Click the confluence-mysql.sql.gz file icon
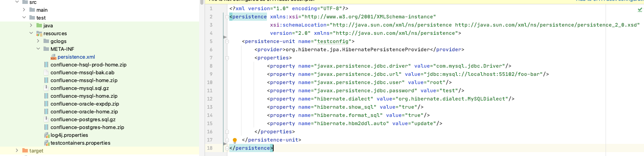This screenshot has height=156, width=644. tap(46, 88)
